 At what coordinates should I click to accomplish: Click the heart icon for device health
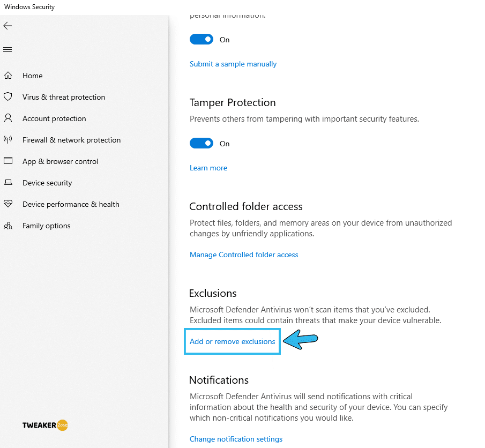click(8, 204)
